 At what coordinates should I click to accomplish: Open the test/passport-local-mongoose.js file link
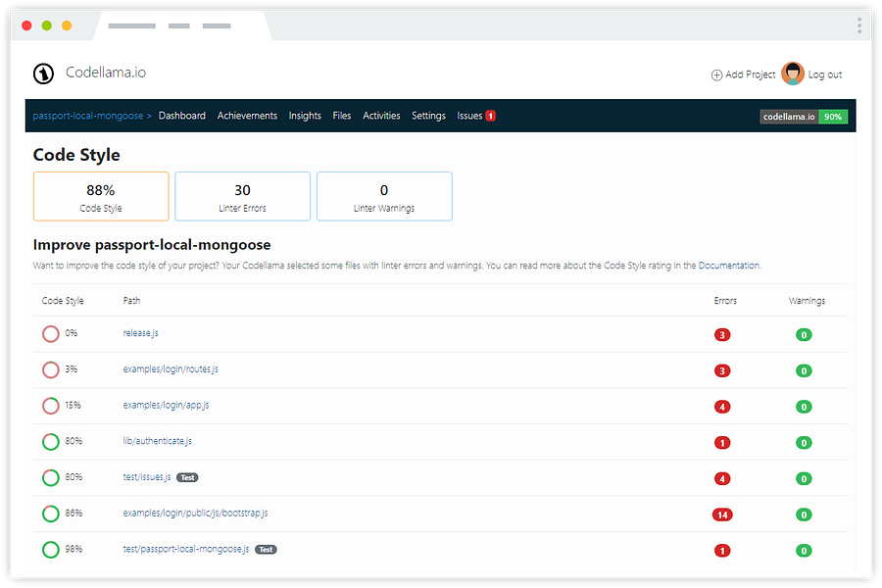click(x=186, y=549)
